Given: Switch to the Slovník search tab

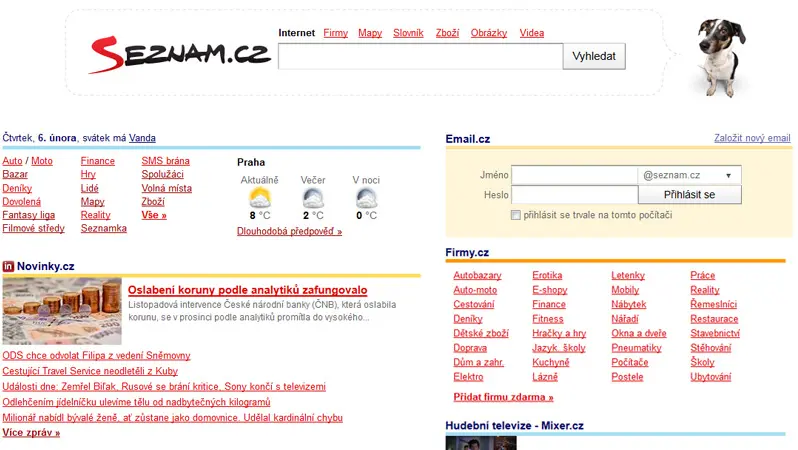Looking at the screenshot, I should click(408, 33).
